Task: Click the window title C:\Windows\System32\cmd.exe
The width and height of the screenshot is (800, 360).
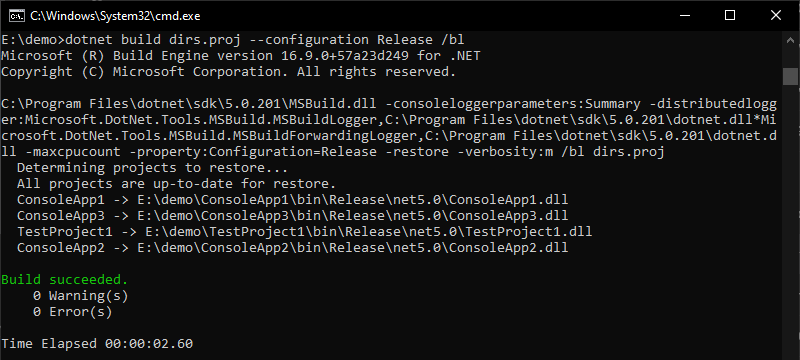Action: point(115,16)
